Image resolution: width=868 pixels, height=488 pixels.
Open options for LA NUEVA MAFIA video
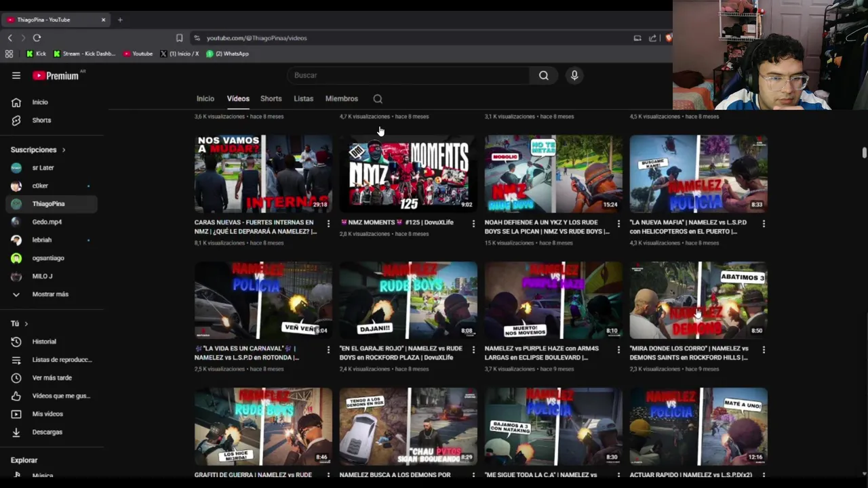pos(764,223)
